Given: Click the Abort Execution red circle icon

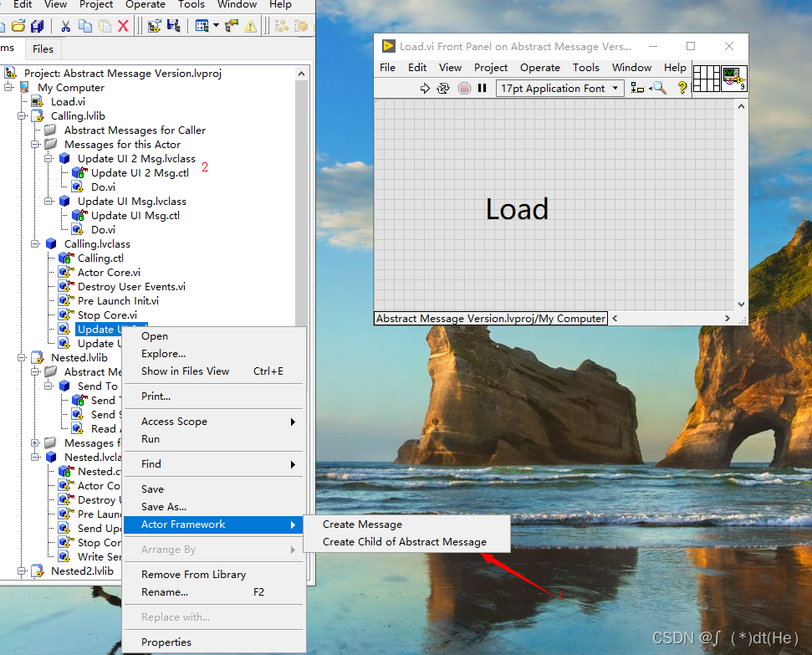Looking at the screenshot, I should (464, 87).
